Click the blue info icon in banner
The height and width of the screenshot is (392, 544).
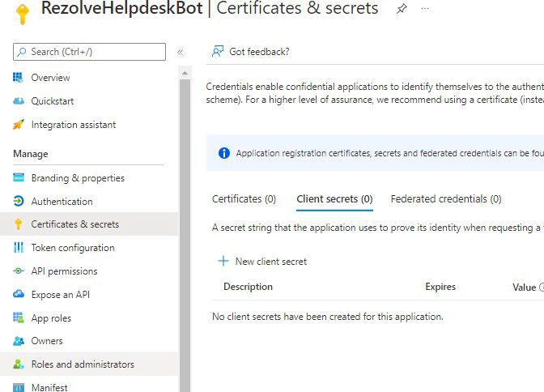click(x=224, y=153)
